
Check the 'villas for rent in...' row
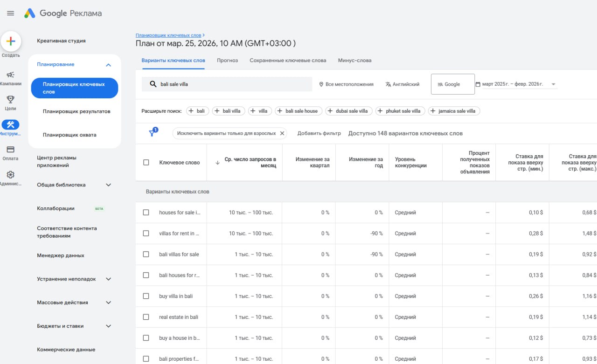tap(146, 234)
